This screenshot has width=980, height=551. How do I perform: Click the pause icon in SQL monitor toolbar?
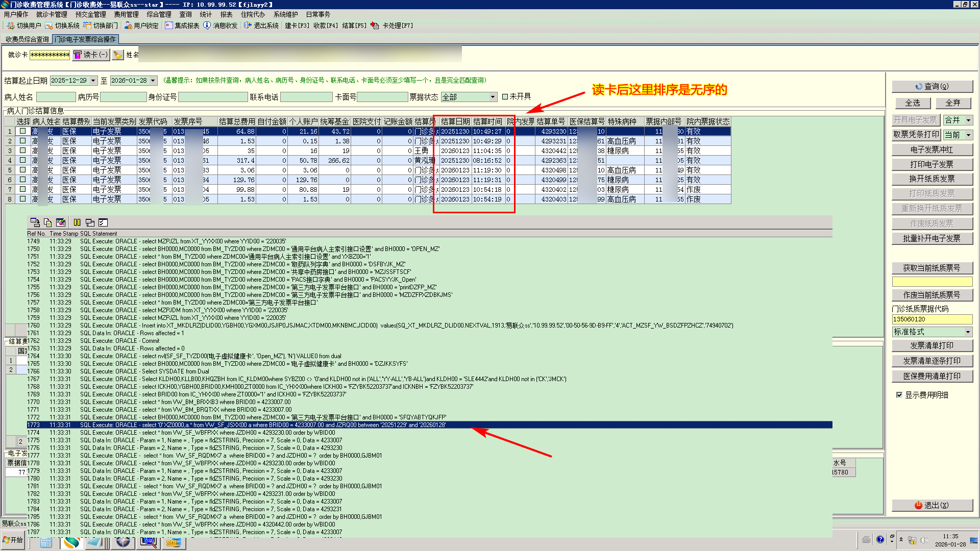(x=77, y=222)
